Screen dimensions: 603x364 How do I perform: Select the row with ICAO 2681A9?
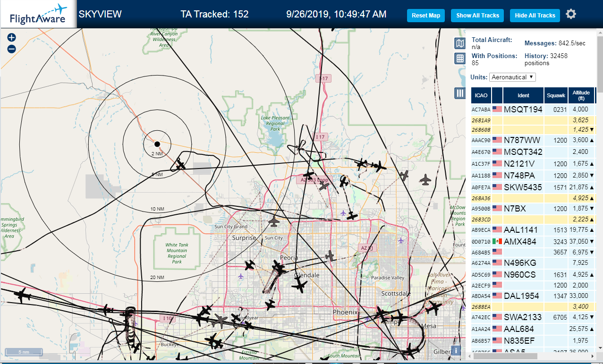pos(534,120)
